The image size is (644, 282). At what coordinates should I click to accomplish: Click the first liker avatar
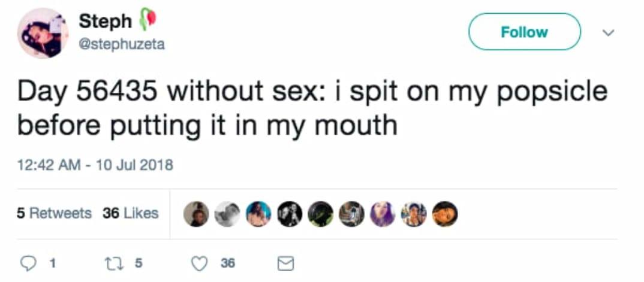coord(196,214)
